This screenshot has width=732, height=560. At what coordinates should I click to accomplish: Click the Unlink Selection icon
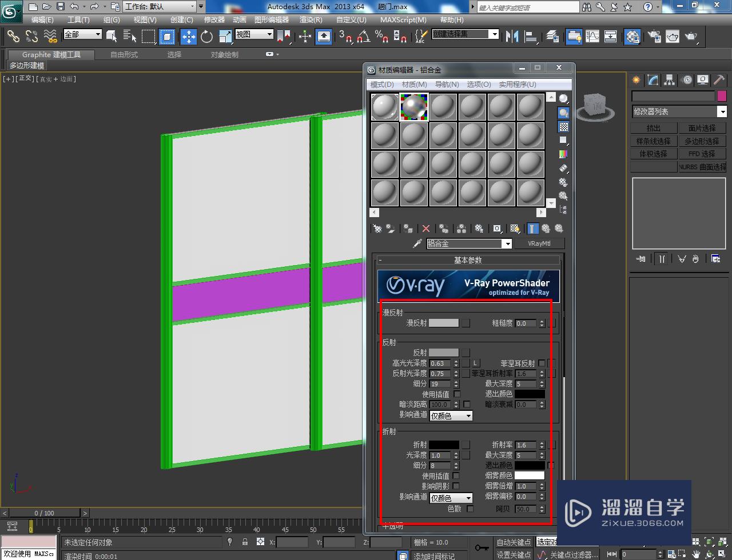31,37
